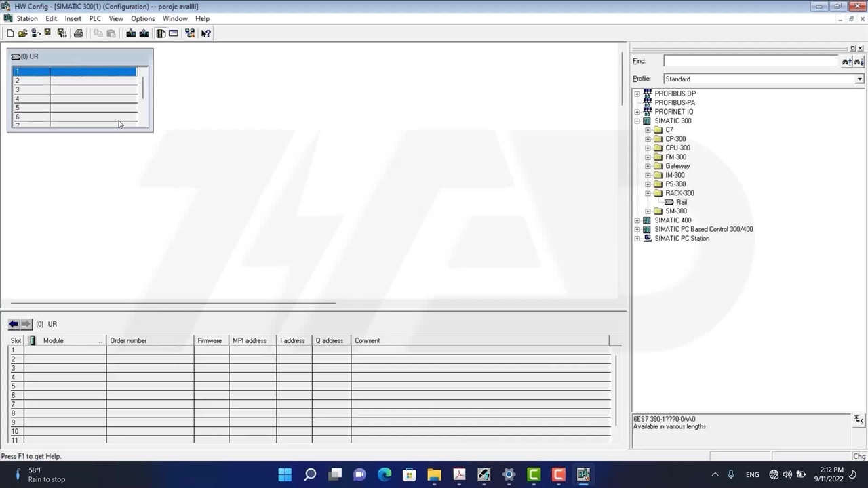This screenshot has width=868, height=488.
Task: Click the search downward binoculars icon
Action: click(x=859, y=62)
